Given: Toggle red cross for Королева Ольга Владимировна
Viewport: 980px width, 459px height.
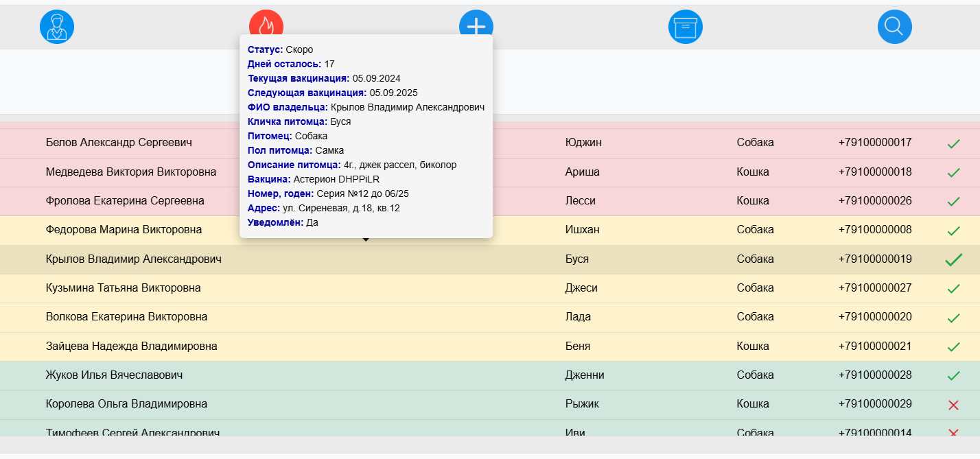Looking at the screenshot, I should pos(953,405).
